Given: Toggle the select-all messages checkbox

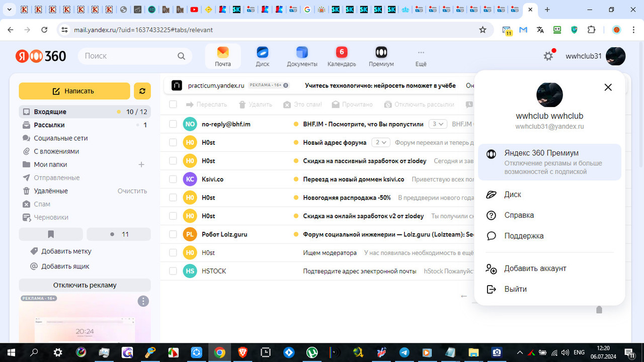Looking at the screenshot, I should coord(173,105).
